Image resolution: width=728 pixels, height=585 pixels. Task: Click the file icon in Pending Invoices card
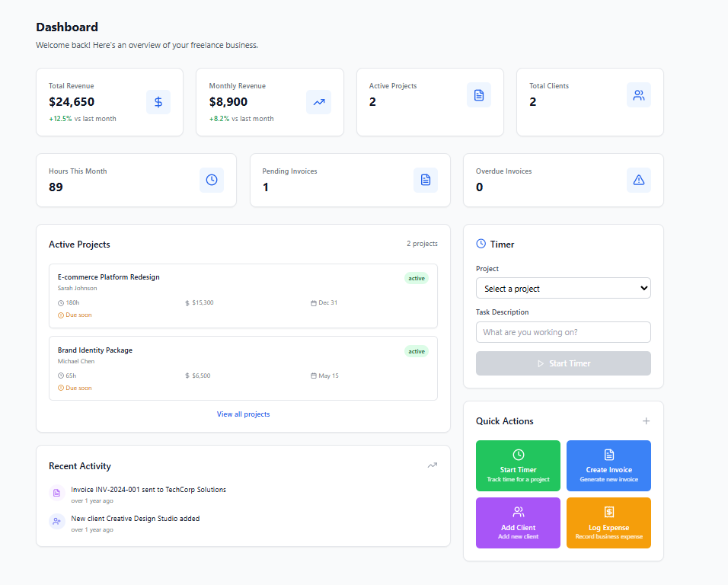426,180
